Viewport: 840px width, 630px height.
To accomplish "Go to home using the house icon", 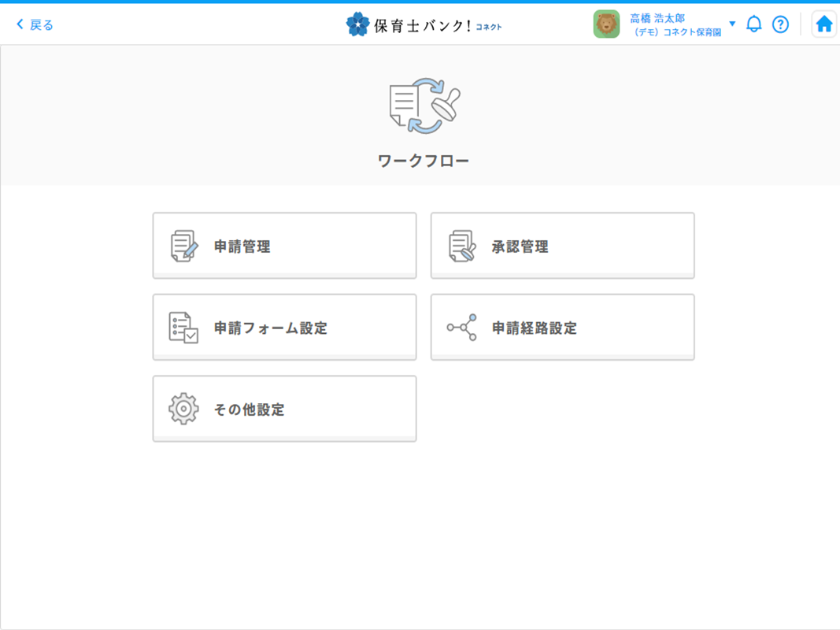I will 823,24.
